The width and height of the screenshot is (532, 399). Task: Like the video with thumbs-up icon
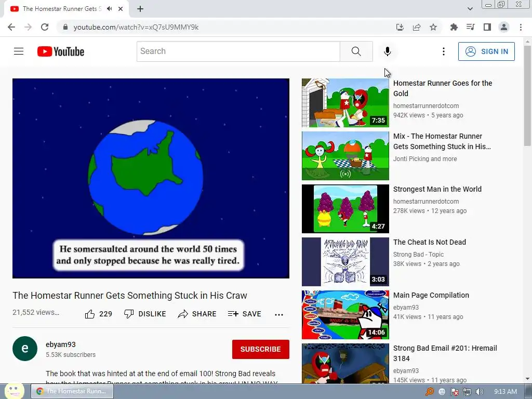click(90, 314)
